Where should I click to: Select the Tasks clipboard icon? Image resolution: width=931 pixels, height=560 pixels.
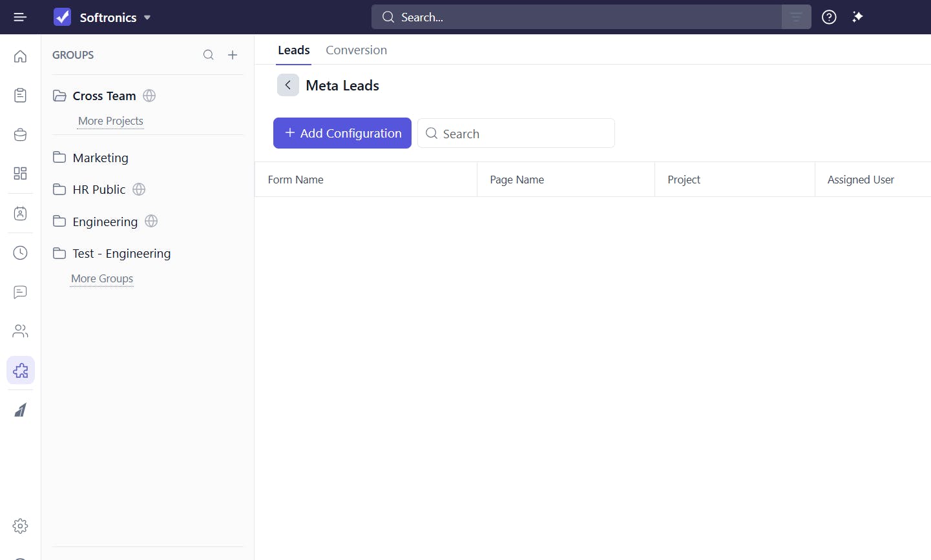click(20, 94)
